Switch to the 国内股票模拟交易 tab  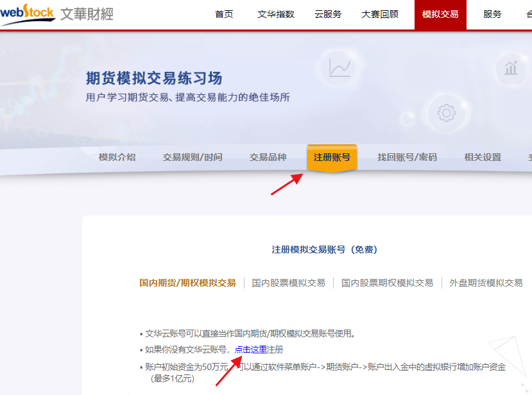pyautogui.click(x=290, y=283)
